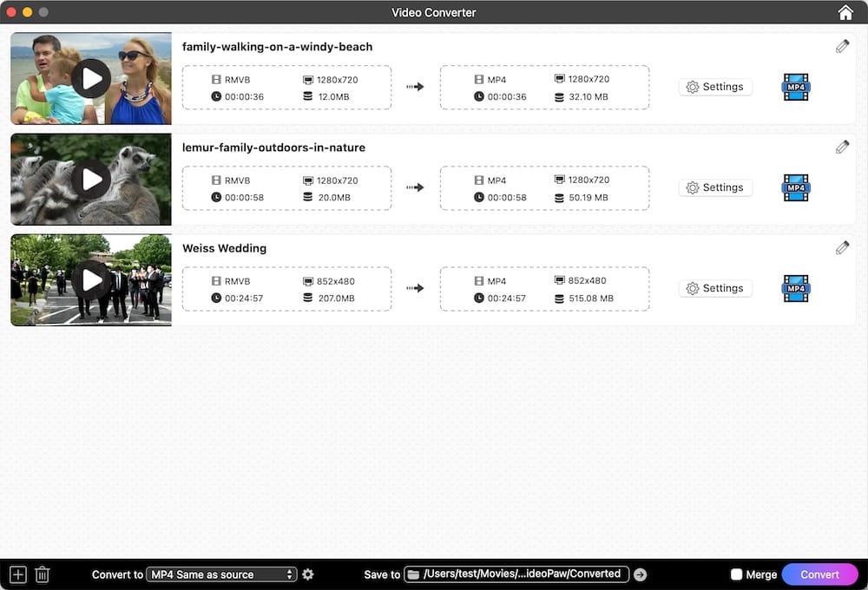Open output folder with the arrow icon
The height and width of the screenshot is (590, 868).
(640, 574)
